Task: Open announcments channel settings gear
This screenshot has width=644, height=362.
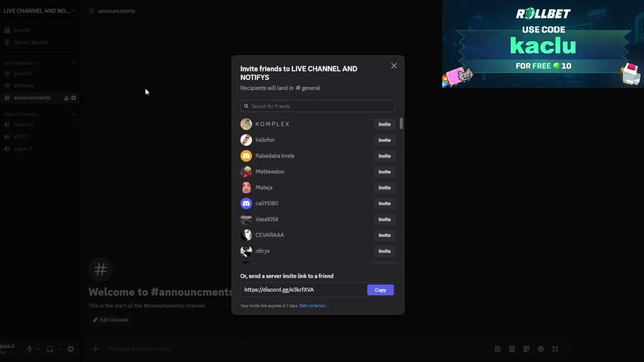Action: tap(73, 98)
